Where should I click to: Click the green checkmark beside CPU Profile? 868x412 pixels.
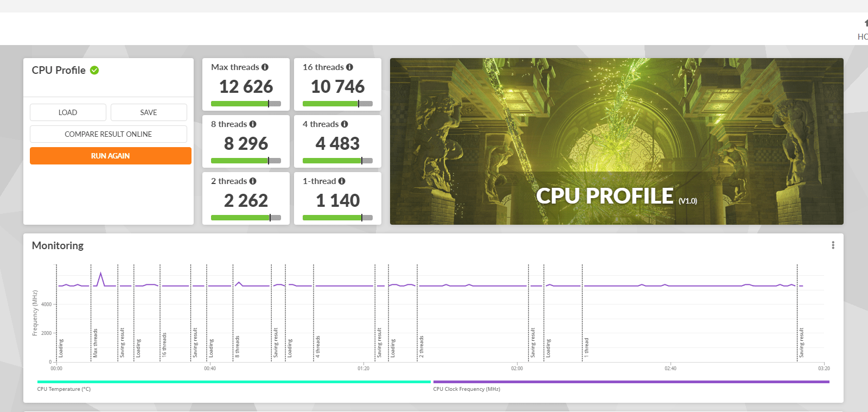(94, 70)
